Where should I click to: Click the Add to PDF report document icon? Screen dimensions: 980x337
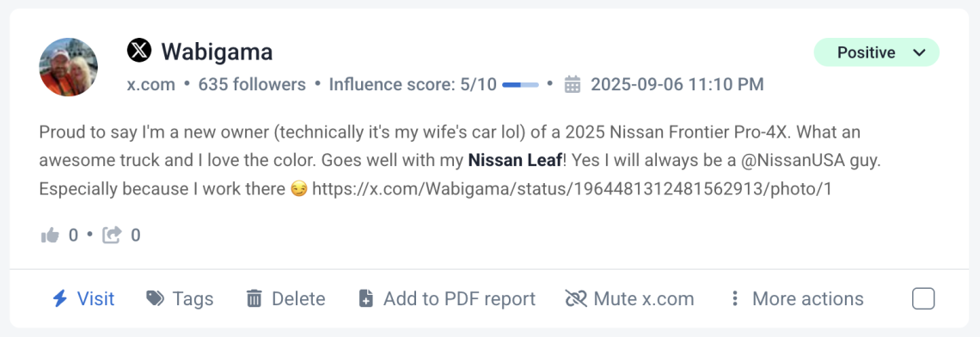point(366,299)
